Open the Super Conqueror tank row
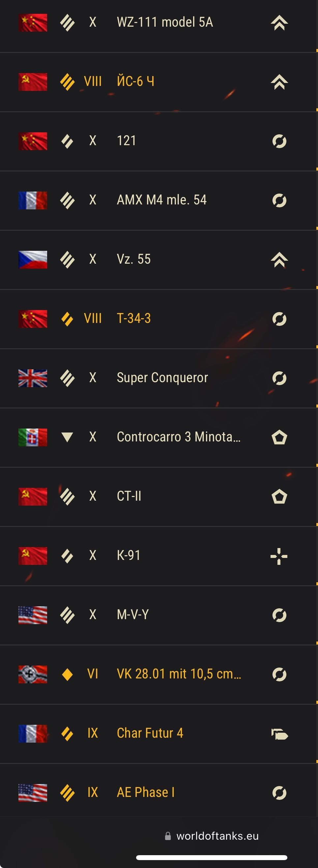This screenshot has width=318, height=868. (x=159, y=378)
